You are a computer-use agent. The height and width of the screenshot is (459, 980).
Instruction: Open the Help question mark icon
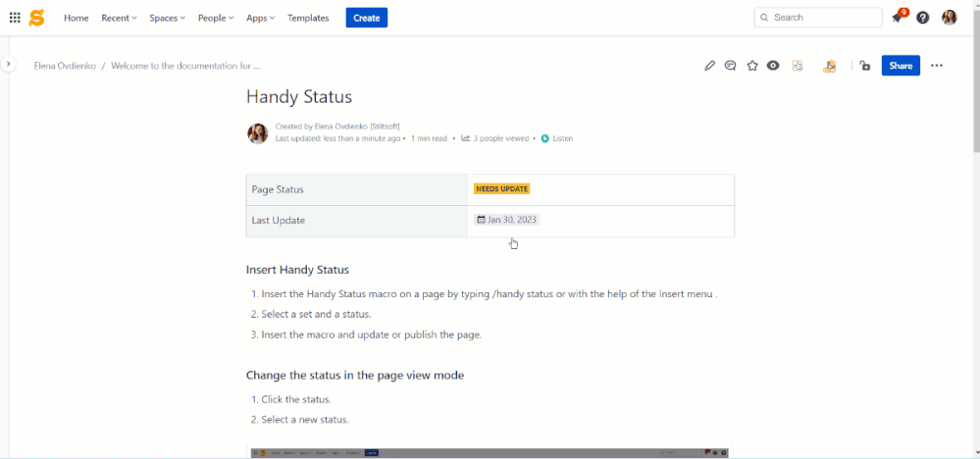click(922, 18)
